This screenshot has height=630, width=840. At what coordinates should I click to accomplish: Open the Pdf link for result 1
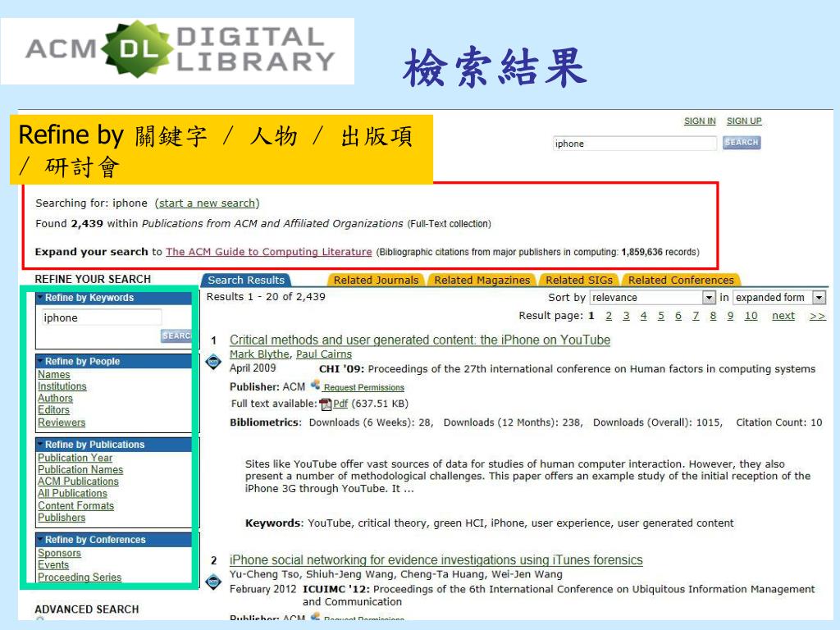340,404
